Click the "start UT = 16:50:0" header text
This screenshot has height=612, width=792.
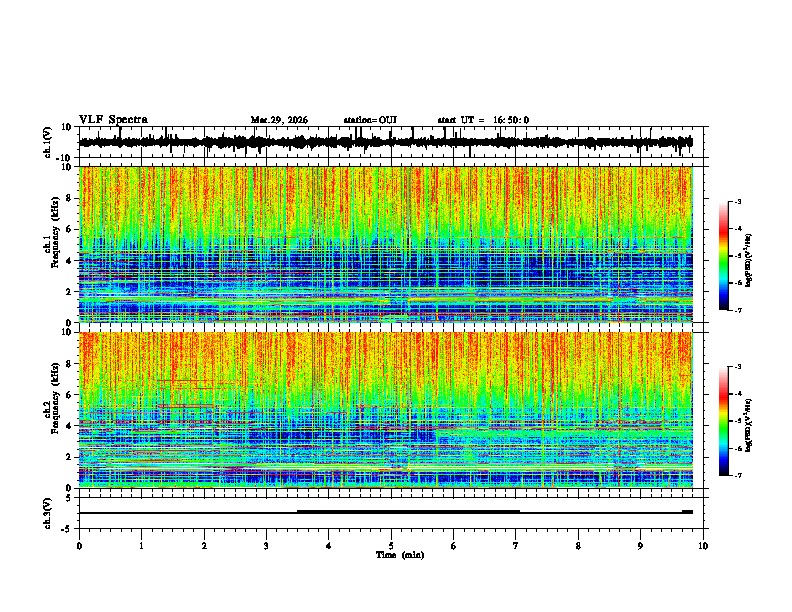(x=483, y=120)
